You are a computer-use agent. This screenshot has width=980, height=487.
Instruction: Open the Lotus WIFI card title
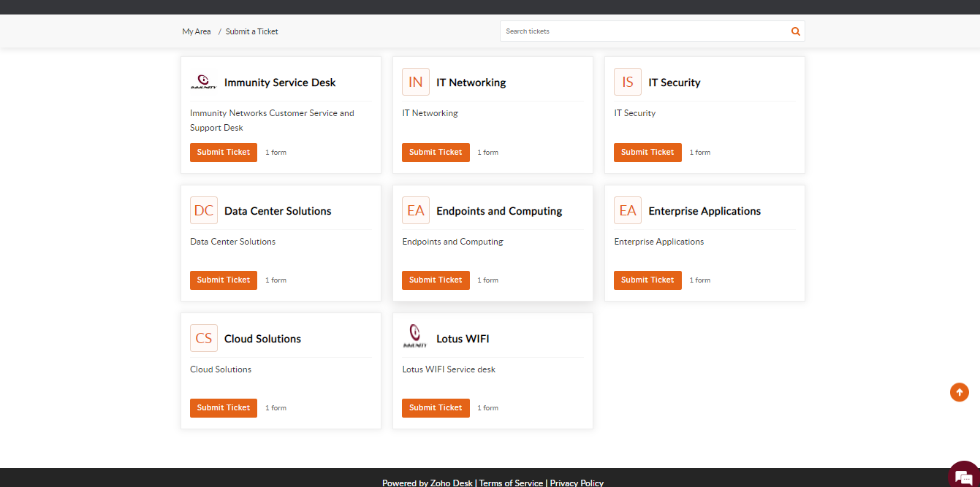[463, 339]
